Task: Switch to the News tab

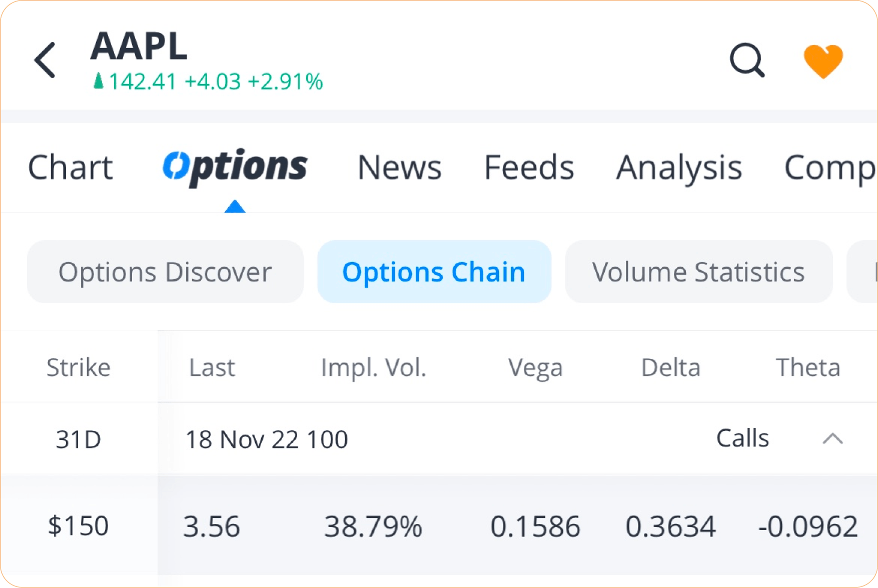Action: 399,167
